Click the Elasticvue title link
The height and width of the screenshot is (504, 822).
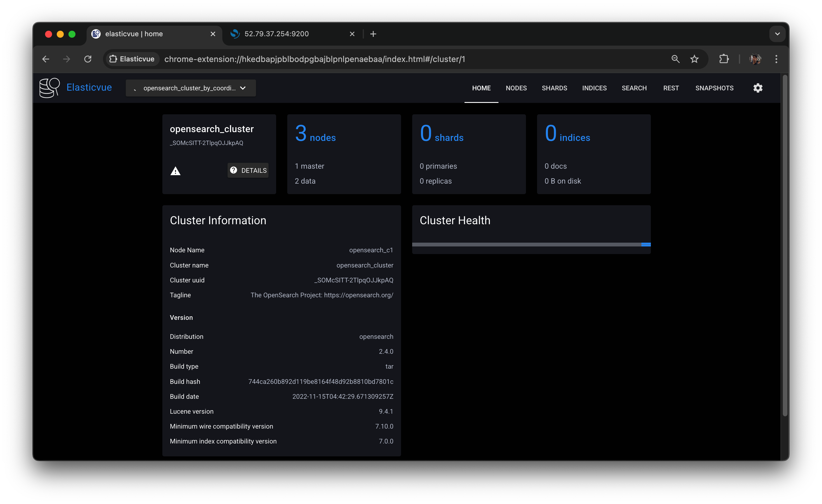pos(89,87)
